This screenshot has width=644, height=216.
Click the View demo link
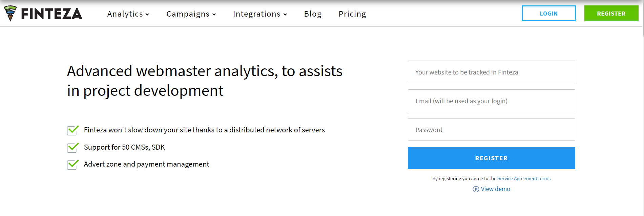(x=495, y=189)
